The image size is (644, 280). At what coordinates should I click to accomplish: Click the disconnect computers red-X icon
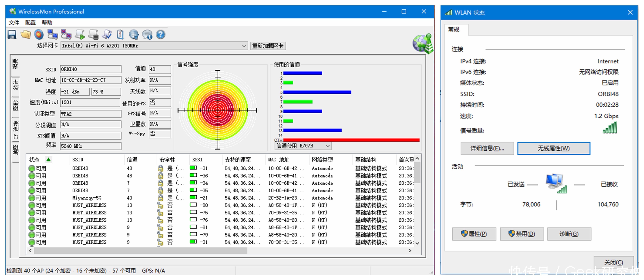point(66,34)
